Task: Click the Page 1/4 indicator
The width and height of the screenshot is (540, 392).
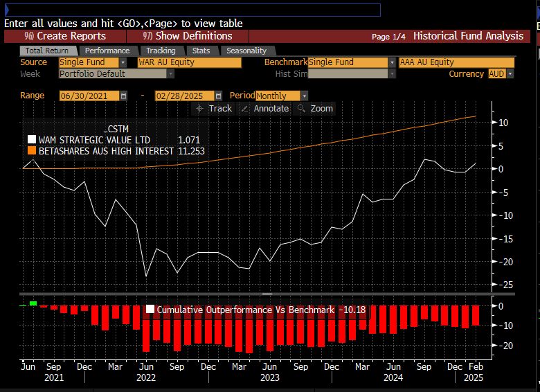Action: tap(388, 37)
